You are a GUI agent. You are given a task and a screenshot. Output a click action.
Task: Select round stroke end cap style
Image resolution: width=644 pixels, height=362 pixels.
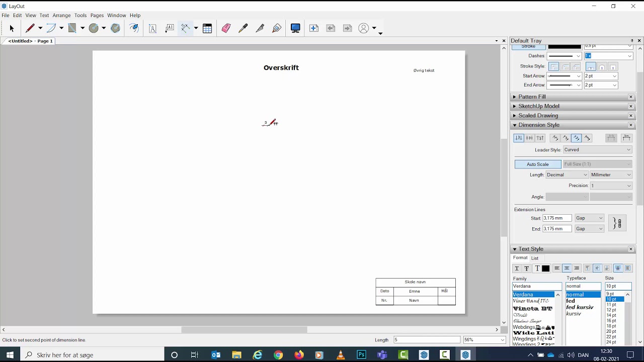point(602,66)
